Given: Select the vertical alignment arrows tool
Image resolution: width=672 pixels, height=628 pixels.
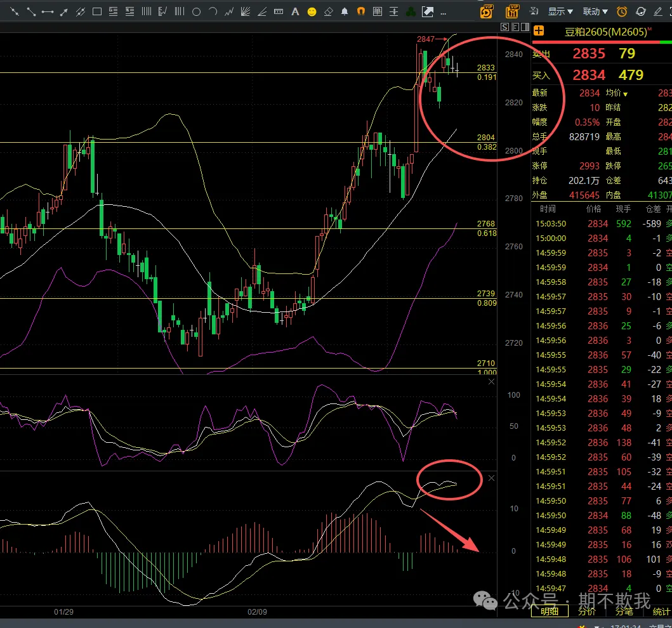Looking at the screenshot, I should (394, 12).
